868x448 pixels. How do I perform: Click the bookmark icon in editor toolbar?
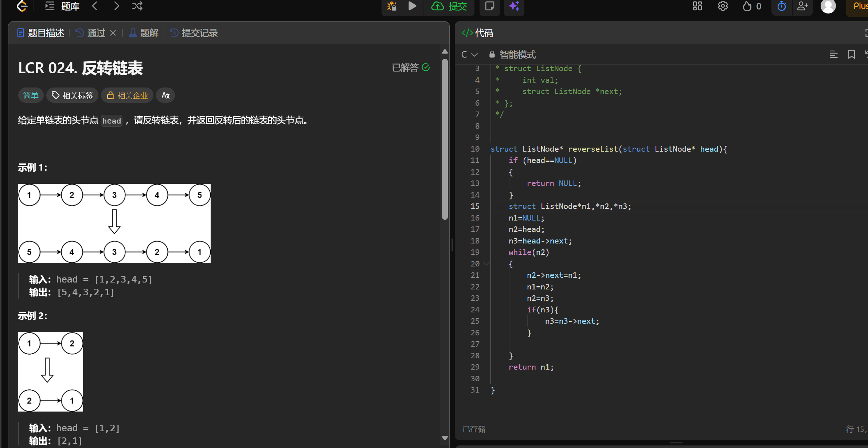click(x=851, y=55)
